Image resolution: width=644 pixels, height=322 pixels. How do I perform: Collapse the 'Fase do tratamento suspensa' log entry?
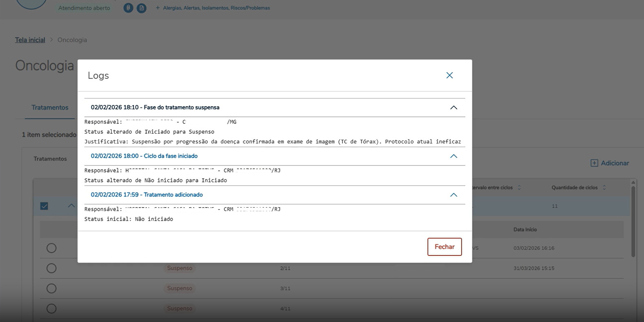click(453, 107)
